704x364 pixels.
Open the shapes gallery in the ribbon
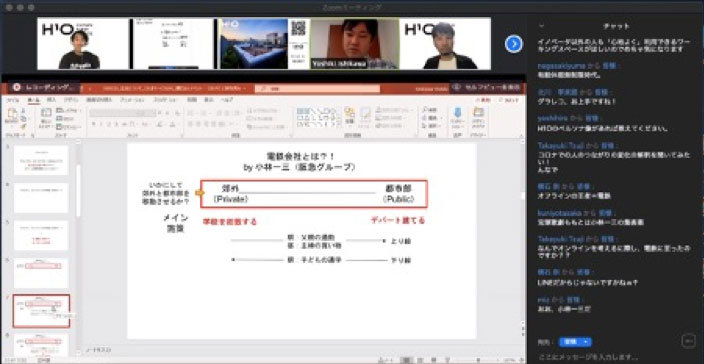point(317,118)
